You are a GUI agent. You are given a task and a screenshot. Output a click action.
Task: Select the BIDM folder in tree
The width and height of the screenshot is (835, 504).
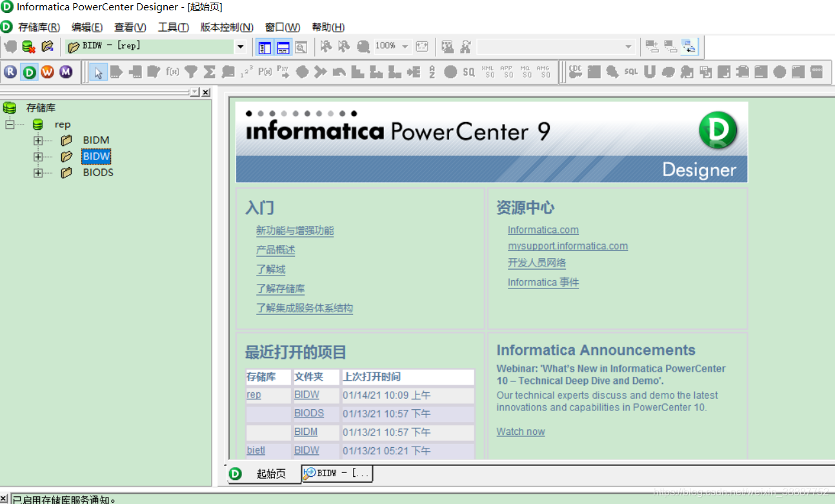click(x=96, y=140)
